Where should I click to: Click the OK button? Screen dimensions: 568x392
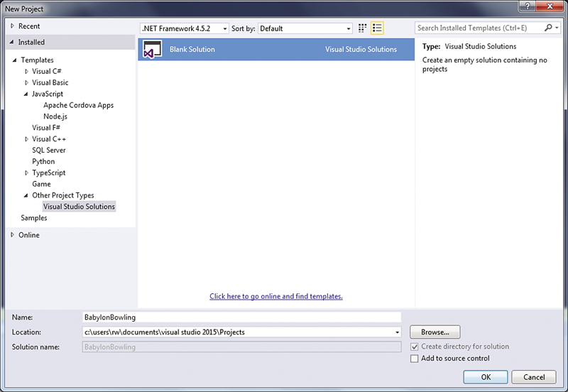(x=486, y=377)
